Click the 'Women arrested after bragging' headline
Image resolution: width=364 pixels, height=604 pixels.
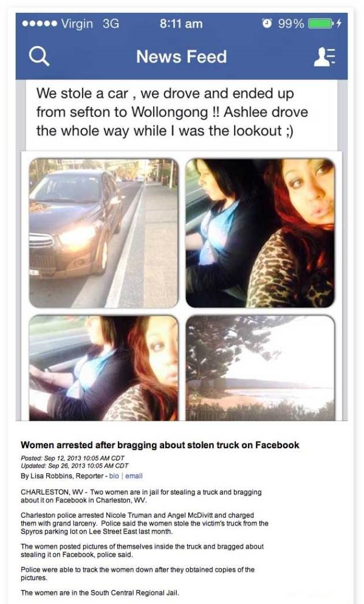point(160,445)
